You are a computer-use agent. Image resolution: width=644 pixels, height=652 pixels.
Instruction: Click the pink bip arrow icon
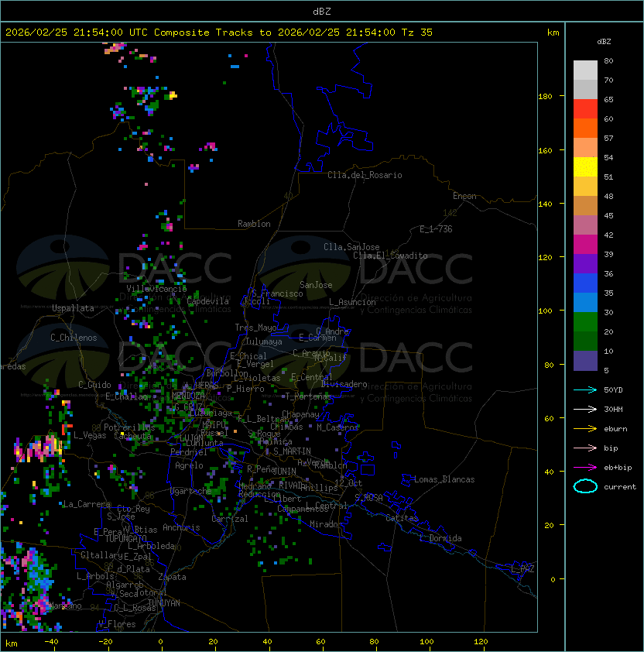tap(585, 448)
